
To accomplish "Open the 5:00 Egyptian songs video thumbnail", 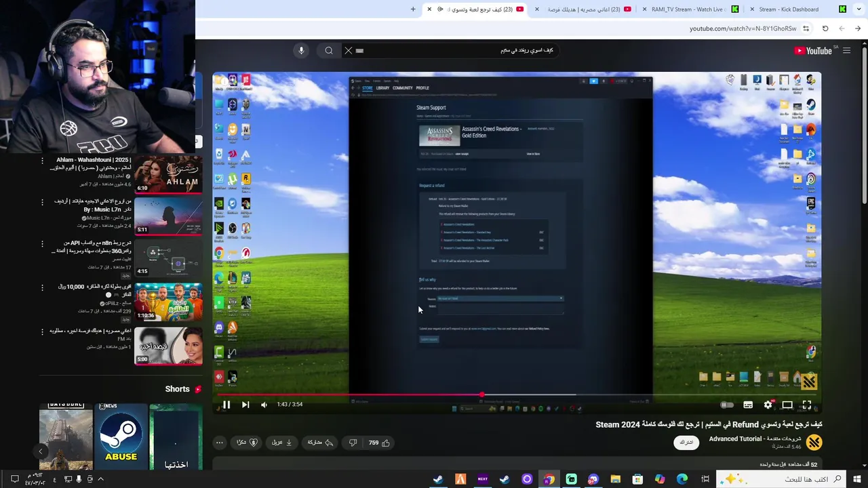I will pyautogui.click(x=168, y=346).
